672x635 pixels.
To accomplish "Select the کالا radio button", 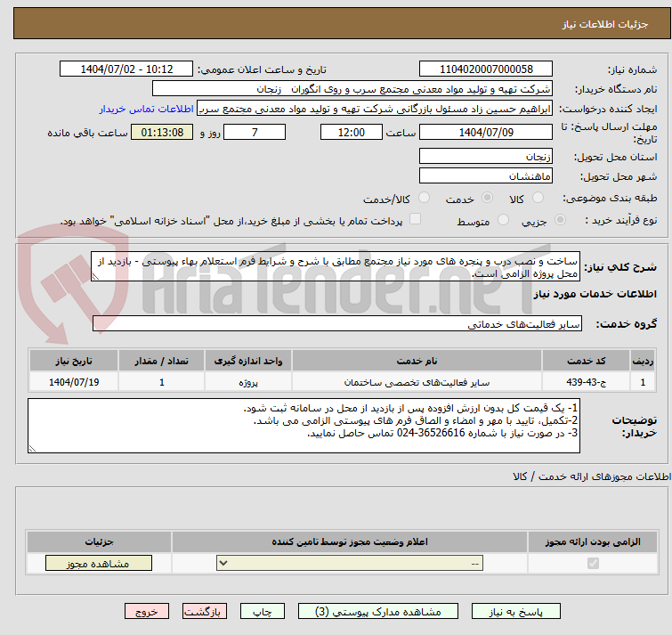I will click(x=538, y=198).
